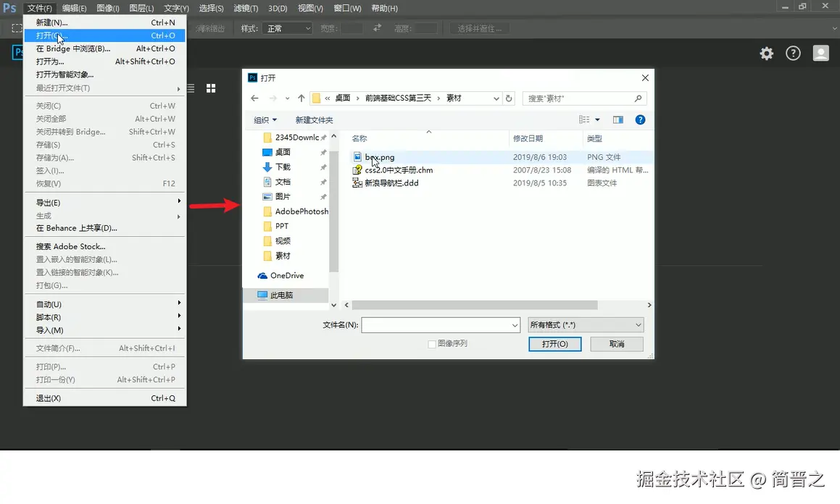Open the 下载 quick access folder
Screen dimensions: 840x504
point(283,167)
